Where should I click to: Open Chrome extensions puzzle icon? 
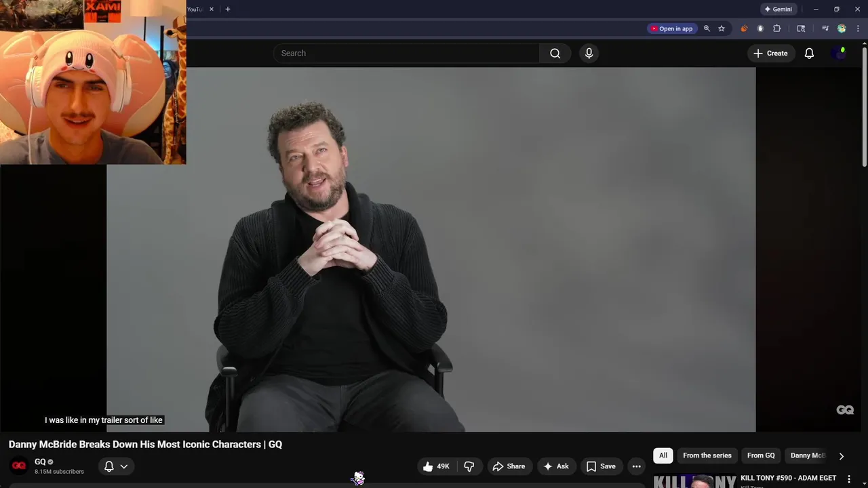(x=777, y=28)
